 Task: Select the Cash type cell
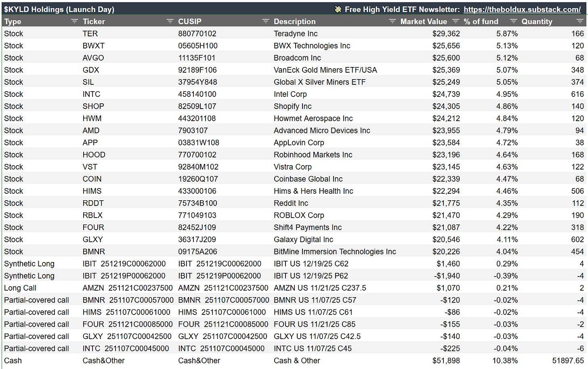pos(13,361)
